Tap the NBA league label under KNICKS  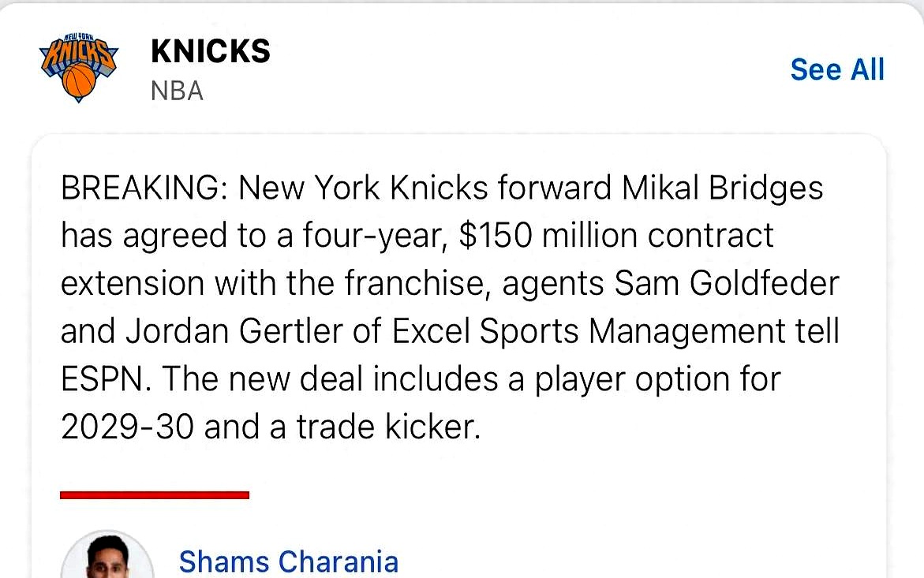click(x=177, y=91)
